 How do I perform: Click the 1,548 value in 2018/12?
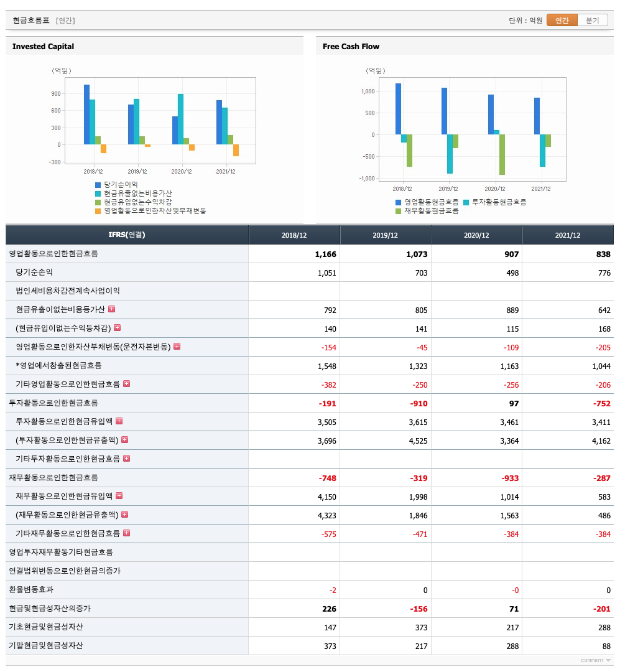[x=327, y=366]
